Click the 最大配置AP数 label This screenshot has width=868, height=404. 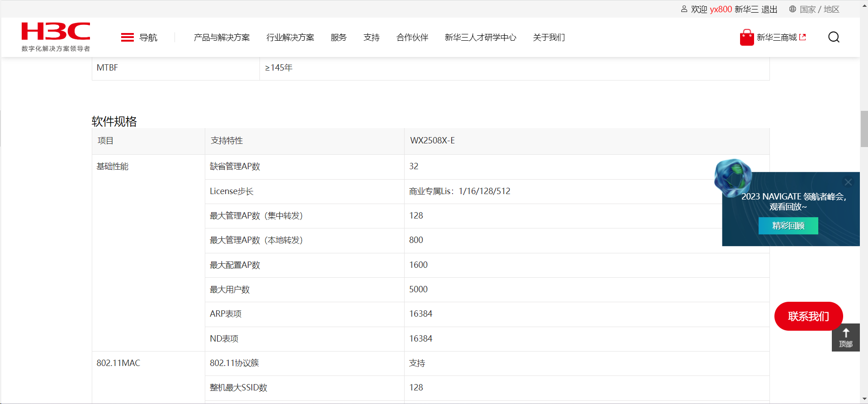tap(235, 265)
